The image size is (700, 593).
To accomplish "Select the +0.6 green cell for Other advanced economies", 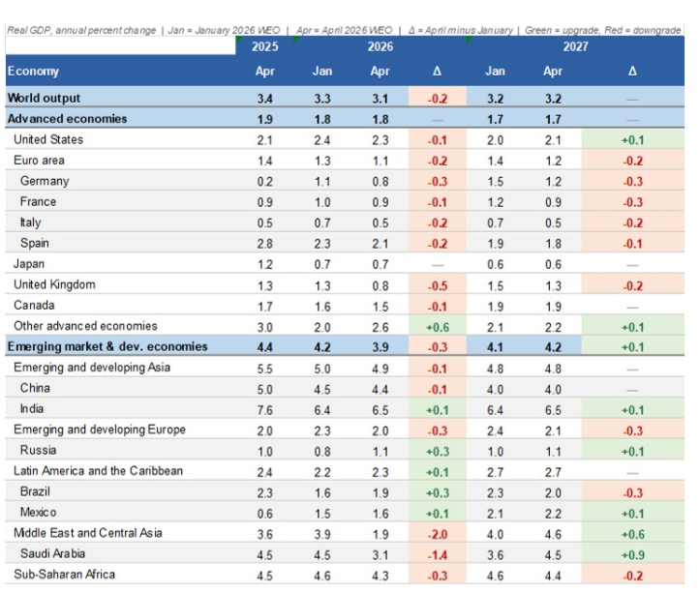I will click(437, 326).
